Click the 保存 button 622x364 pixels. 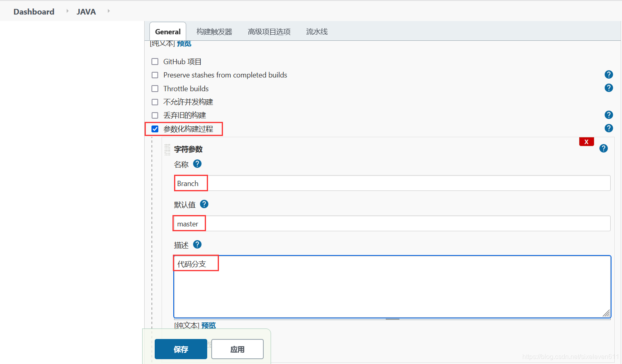click(181, 349)
